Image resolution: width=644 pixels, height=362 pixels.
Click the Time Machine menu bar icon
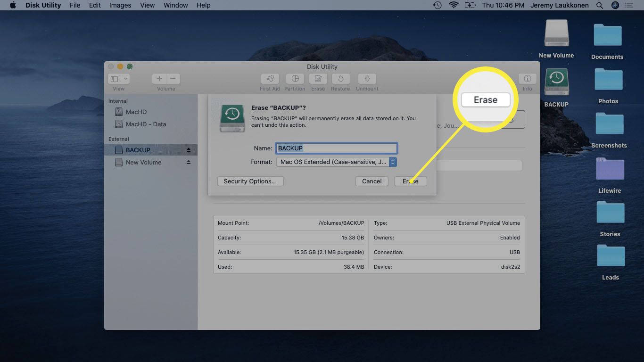coord(438,5)
